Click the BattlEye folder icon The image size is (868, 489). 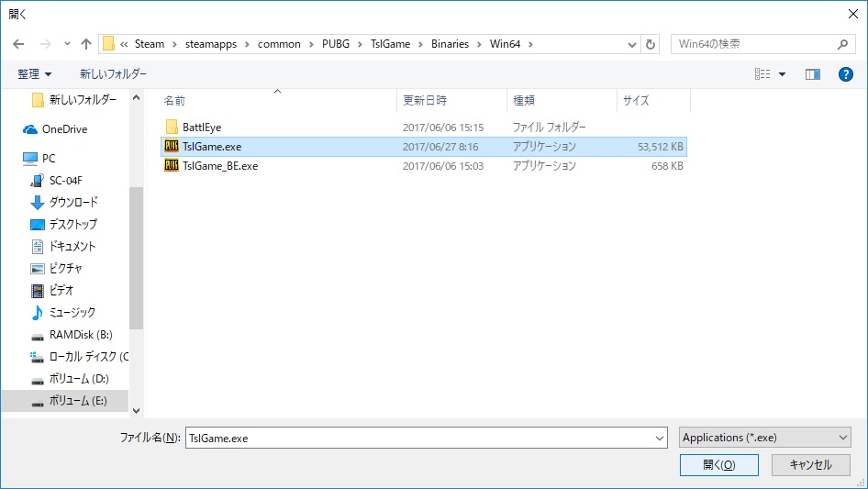coord(172,127)
